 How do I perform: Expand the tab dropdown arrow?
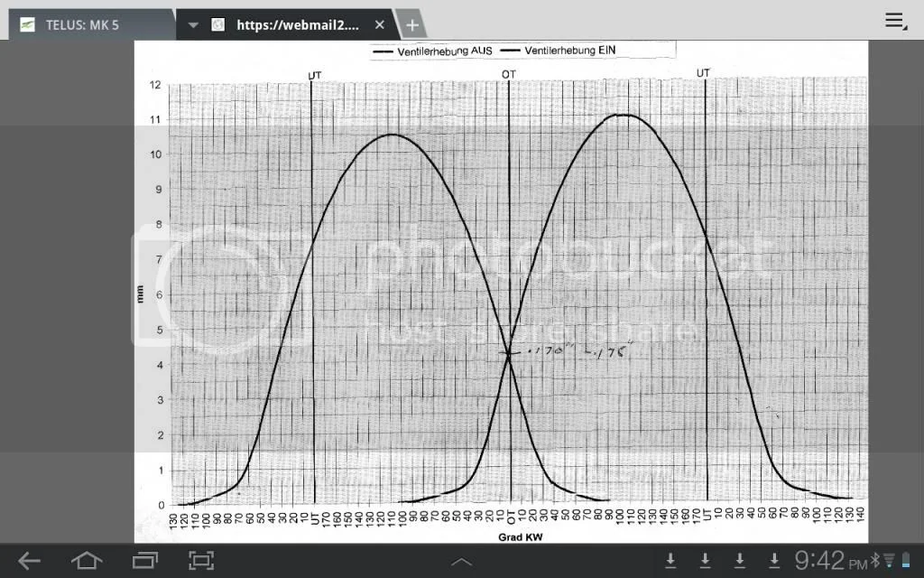(x=193, y=25)
